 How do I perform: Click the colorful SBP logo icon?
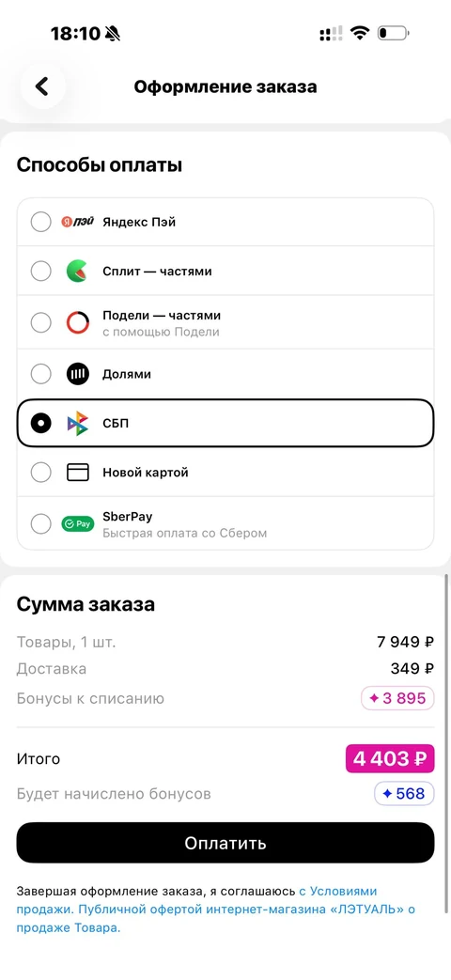coord(78,423)
